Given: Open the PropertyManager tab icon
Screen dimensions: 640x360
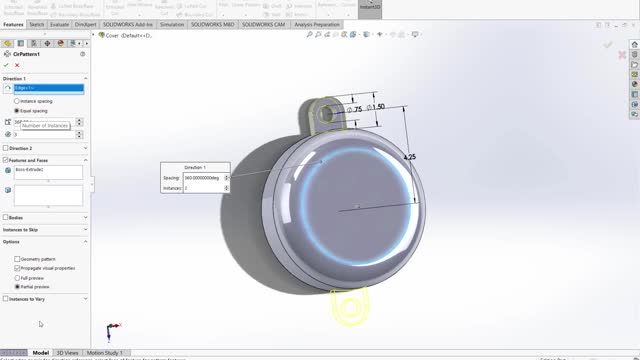Looking at the screenshot, I should coord(20,43).
